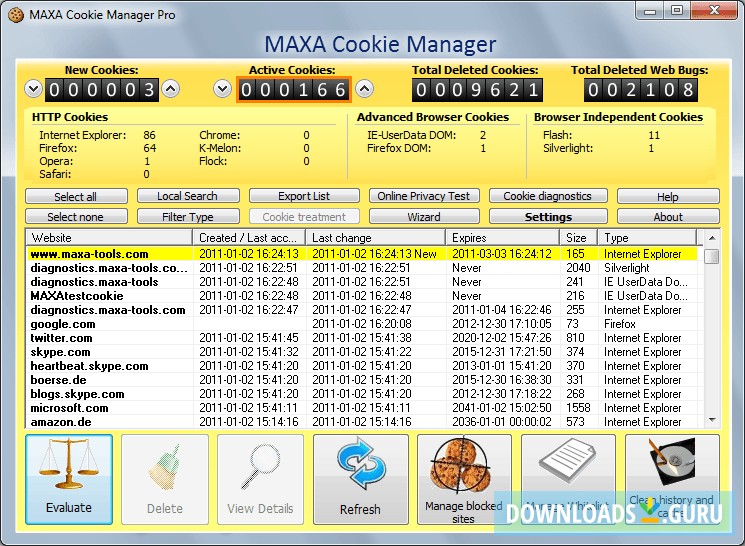Select the amazon.de cookie row
Image resolution: width=745 pixels, height=546 pixels.
(x=362, y=422)
